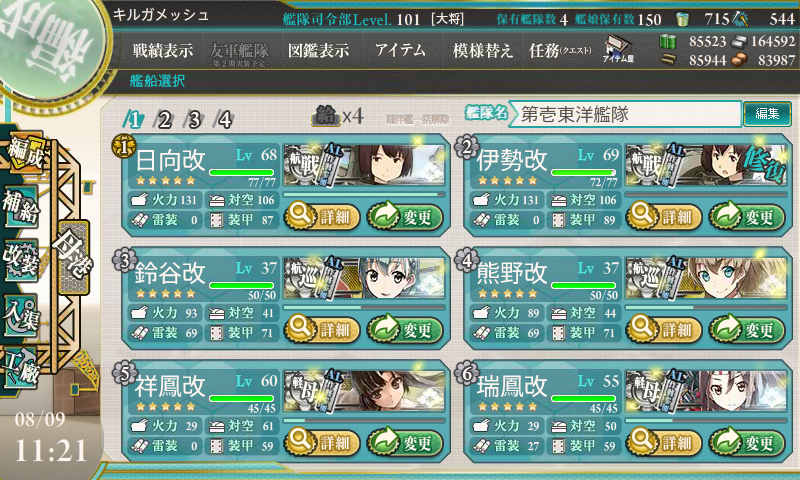This screenshot has height=480, width=800.
Task: Click 変更 button for 鈴谷改
Action: (x=406, y=330)
